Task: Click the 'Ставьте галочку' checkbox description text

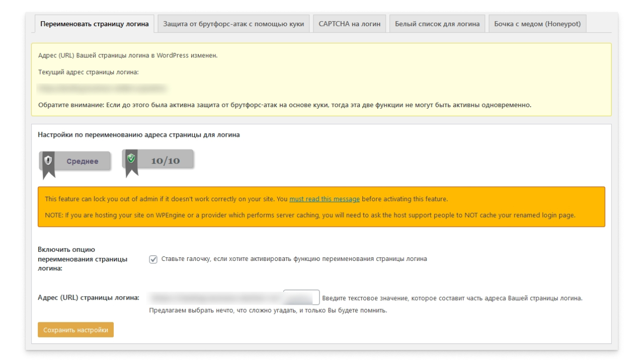Action: tap(294, 259)
